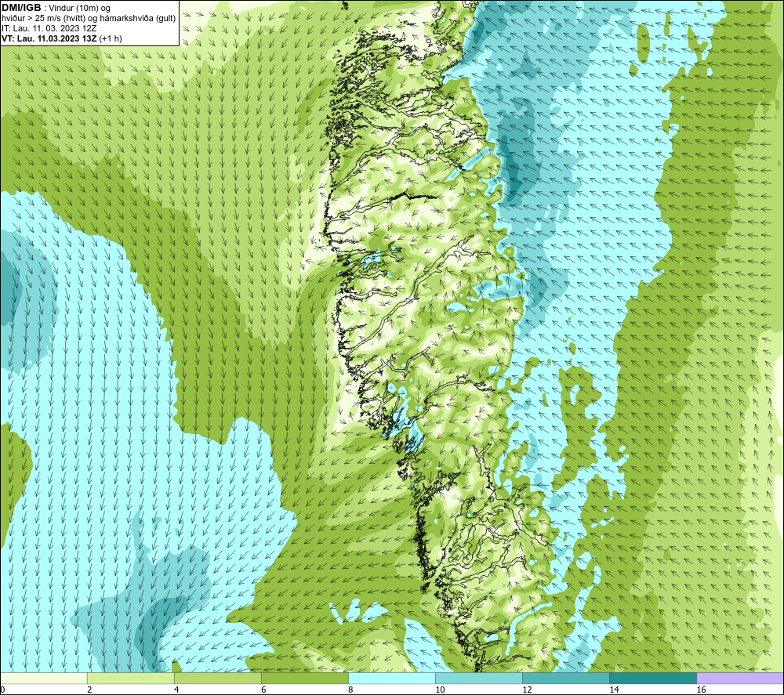The height and width of the screenshot is (695, 784).
Task: Click the 'VT: Lau. 11.03.2023 13Z' line
Action: (x=49, y=38)
